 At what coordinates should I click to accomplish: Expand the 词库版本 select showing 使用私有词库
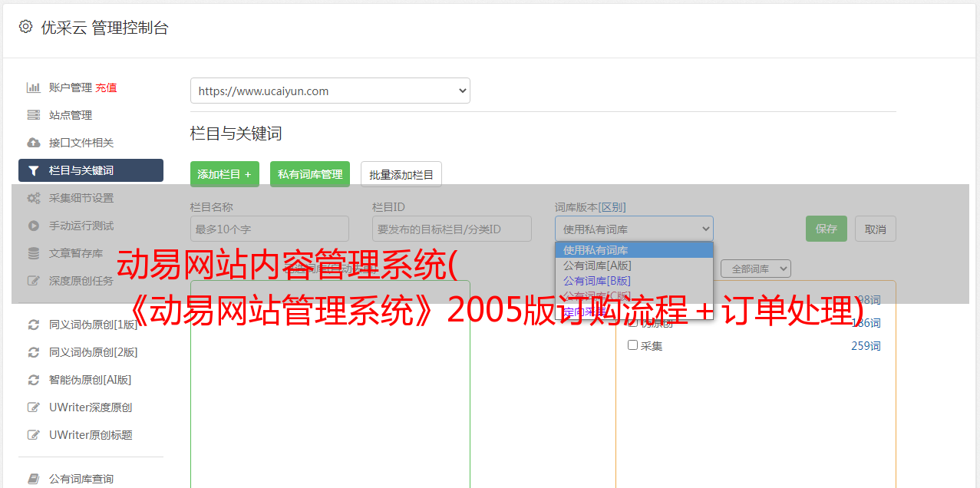point(634,229)
